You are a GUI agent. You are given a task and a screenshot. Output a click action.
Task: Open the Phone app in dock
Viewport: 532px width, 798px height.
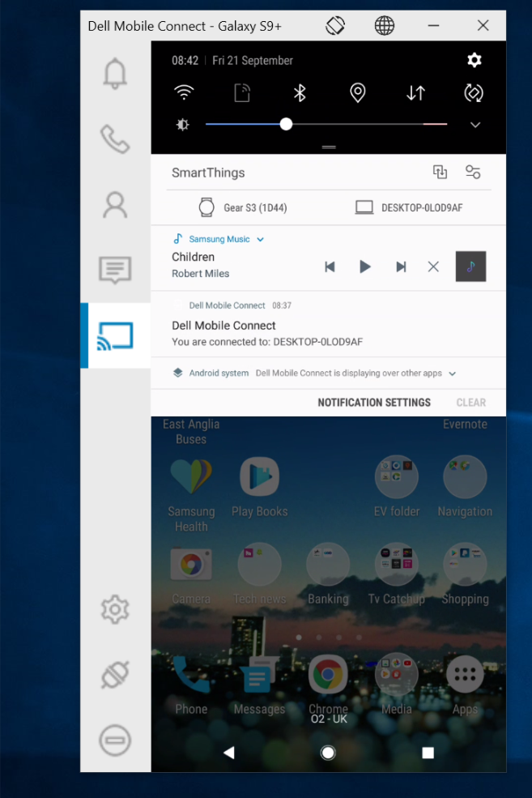coord(191,674)
